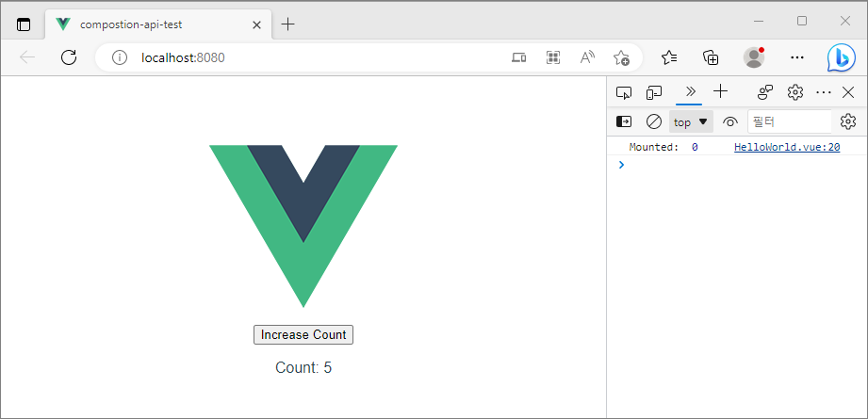Click the Increase Count button
The height and width of the screenshot is (419, 868).
[x=303, y=335]
